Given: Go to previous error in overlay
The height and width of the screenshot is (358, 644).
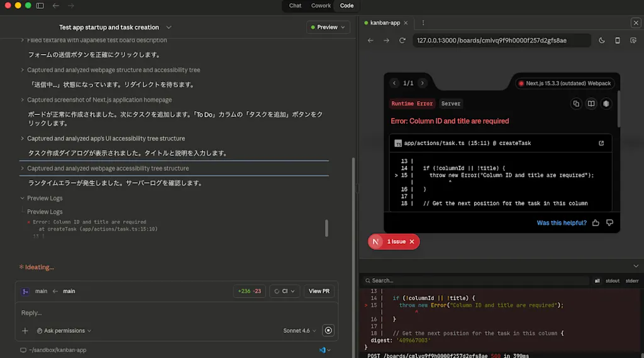Looking at the screenshot, I should pyautogui.click(x=394, y=84).
